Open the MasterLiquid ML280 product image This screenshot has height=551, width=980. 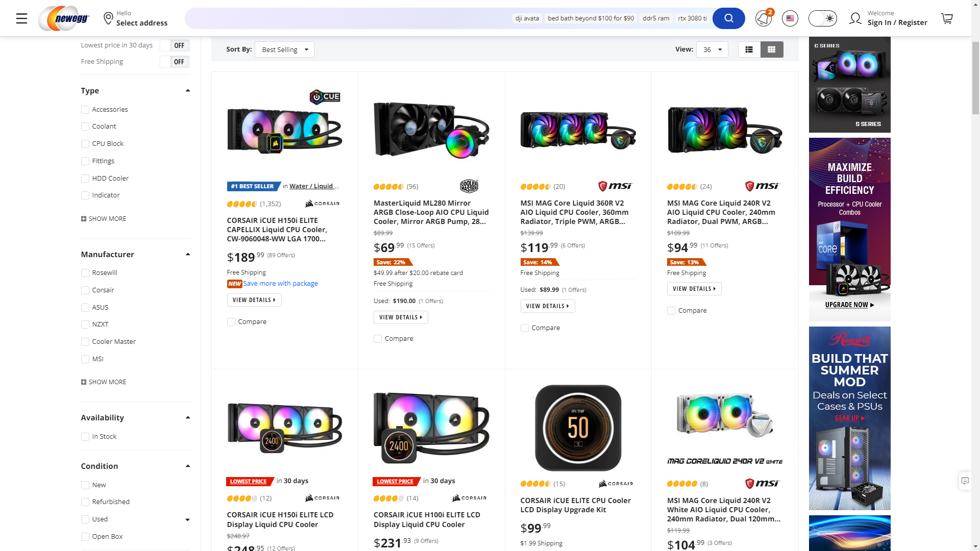click(431, 130)
